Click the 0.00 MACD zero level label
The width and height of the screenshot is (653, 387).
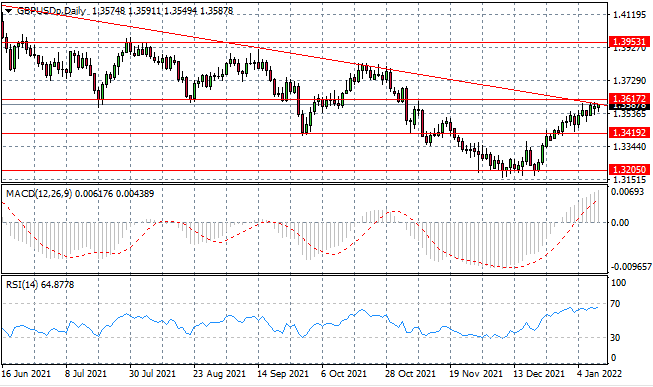[621, 222]
